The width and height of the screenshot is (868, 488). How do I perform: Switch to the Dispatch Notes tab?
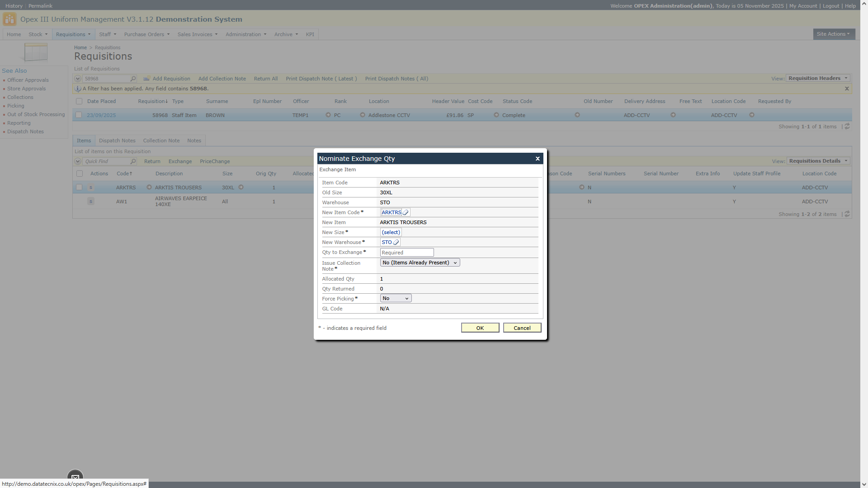click(x=117, y=141)
